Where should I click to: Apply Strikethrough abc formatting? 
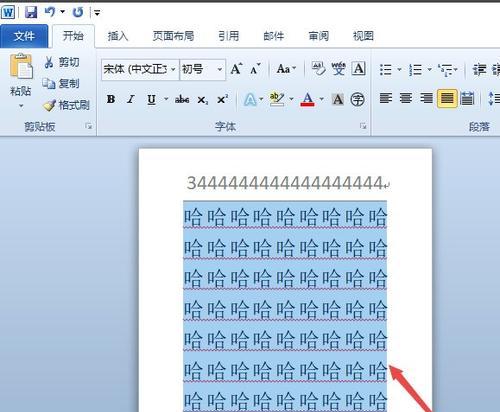pyautogui.click(x=182, y=99)
